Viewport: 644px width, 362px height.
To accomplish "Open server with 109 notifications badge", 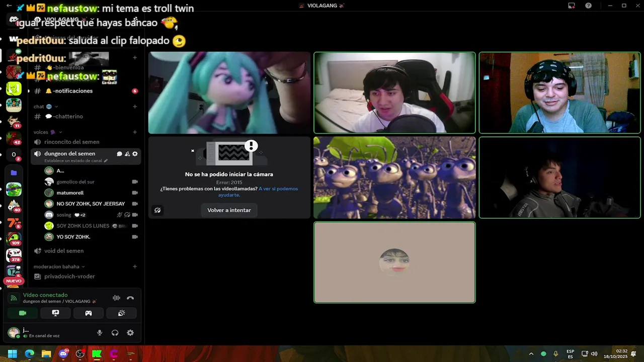I will (14, 239).
